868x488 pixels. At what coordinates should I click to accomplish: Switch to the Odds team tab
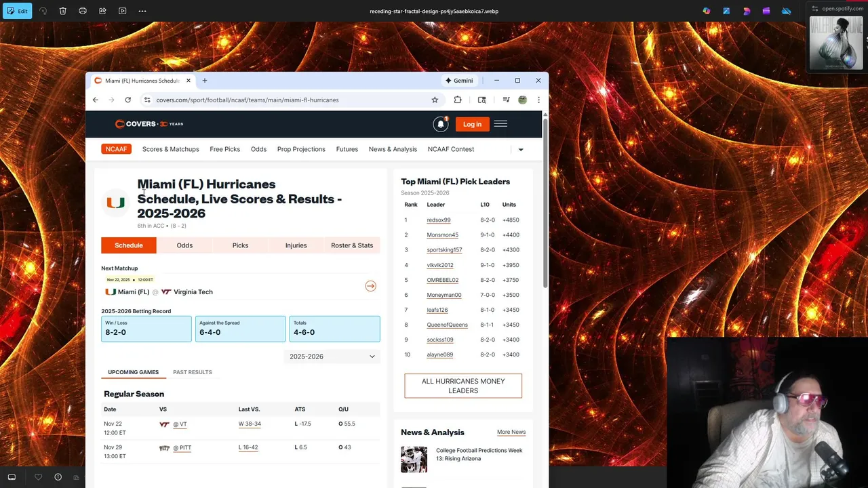(184, 245)
